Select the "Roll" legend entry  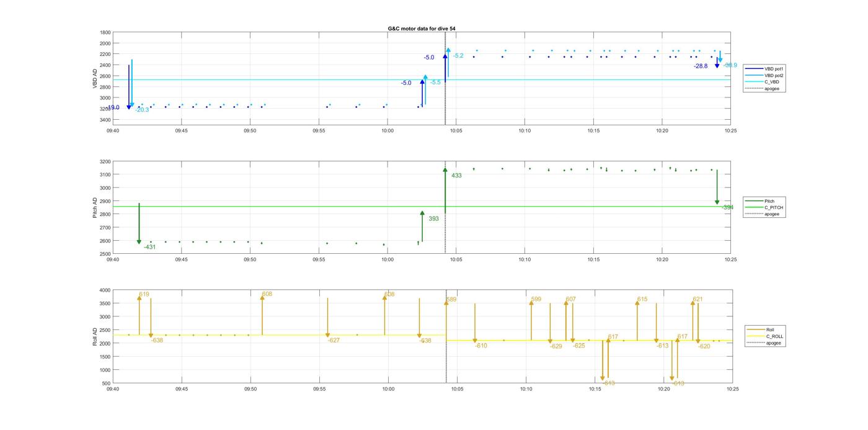click(x=770, y=329)
